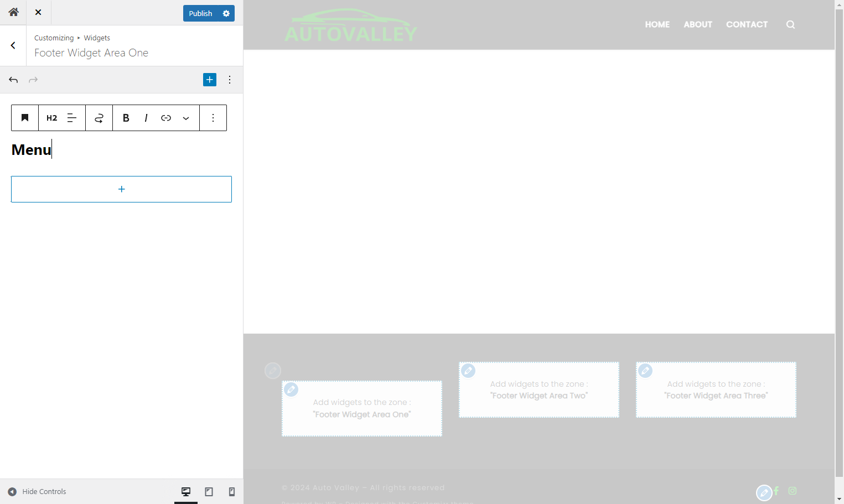Viewport: 844px width, 504px height.
Task: Edit social links pencil in footer
Action: pos(764,493)
